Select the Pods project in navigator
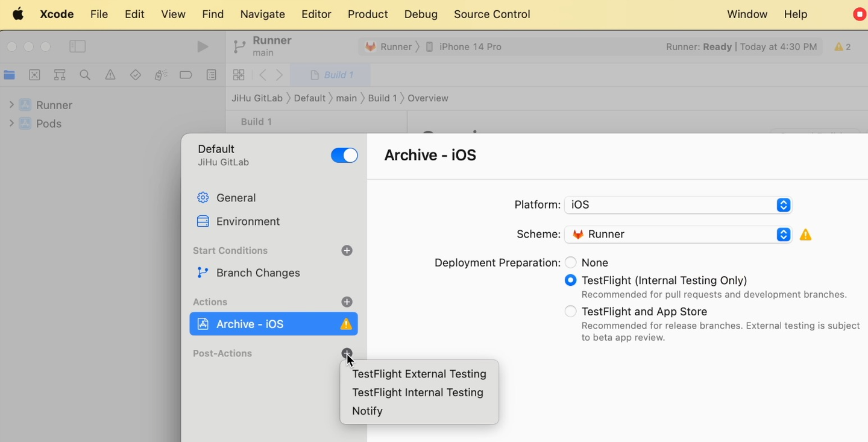Viewport: 868px width, 442px height. click(x=40, y=124)
